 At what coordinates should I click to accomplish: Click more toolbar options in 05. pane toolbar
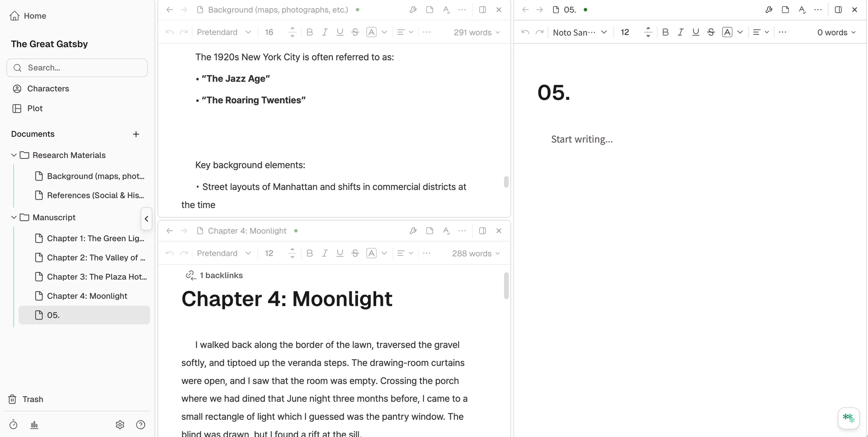point(783,32)
